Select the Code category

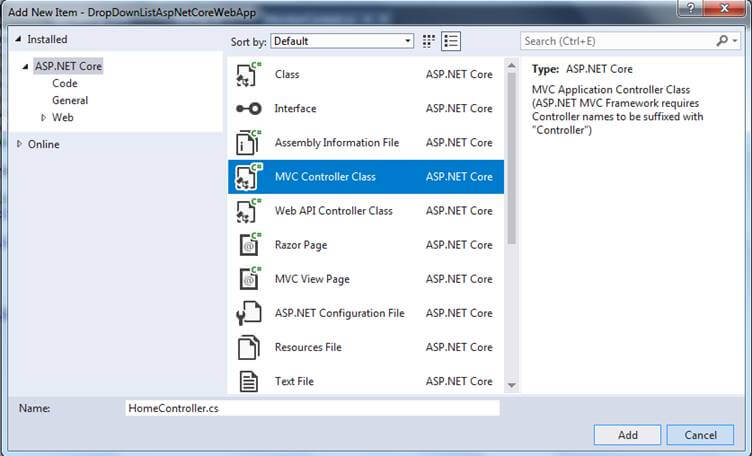point(65,83)
